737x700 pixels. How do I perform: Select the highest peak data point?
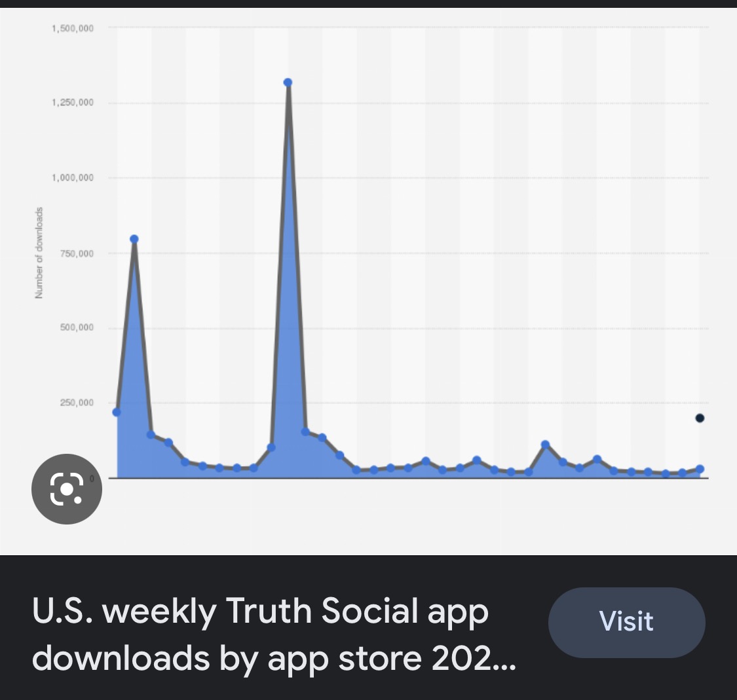(288, 83)
